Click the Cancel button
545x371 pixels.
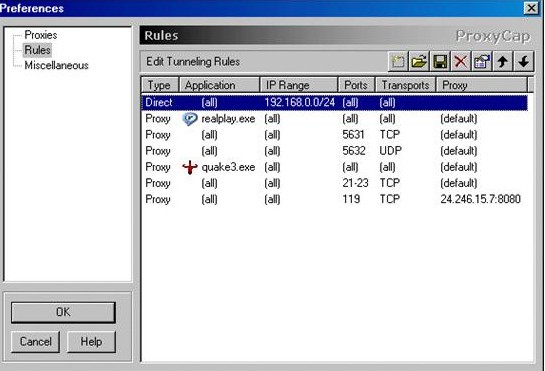pyautogui.click(x=35, y=341)
